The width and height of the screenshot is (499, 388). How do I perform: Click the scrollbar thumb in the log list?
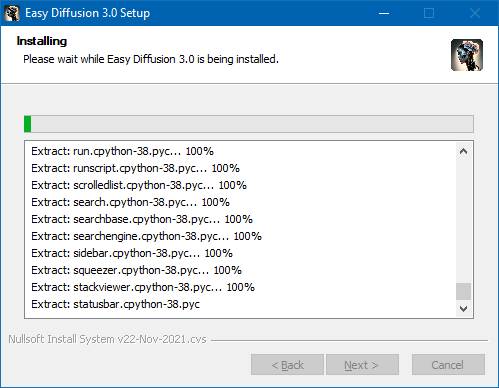coord(463,292)
